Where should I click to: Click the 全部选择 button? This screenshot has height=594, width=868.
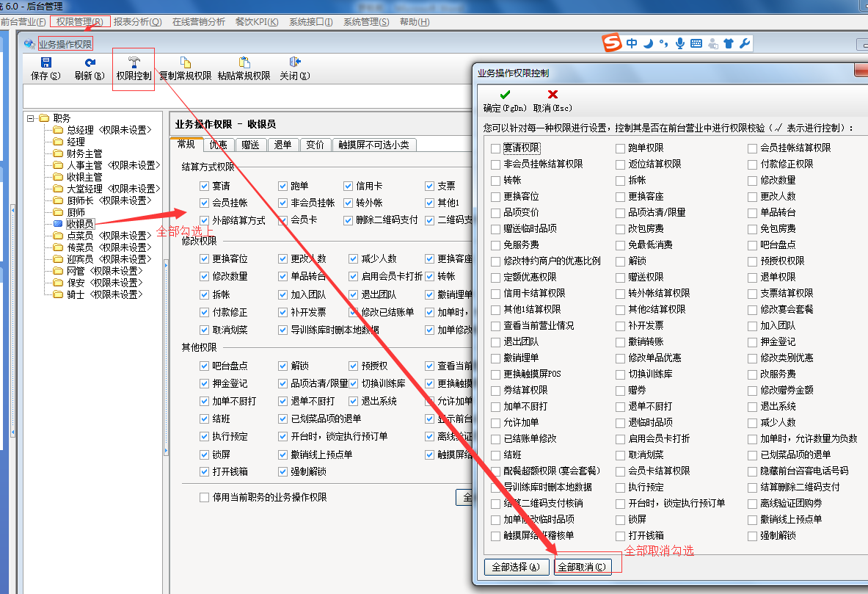pos(516,567)
